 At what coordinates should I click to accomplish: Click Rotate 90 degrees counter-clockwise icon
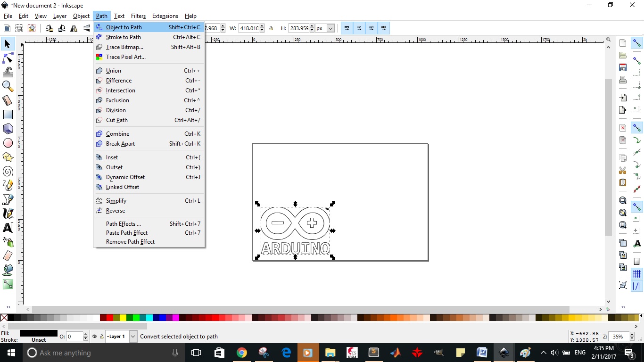tap(50, 28)
